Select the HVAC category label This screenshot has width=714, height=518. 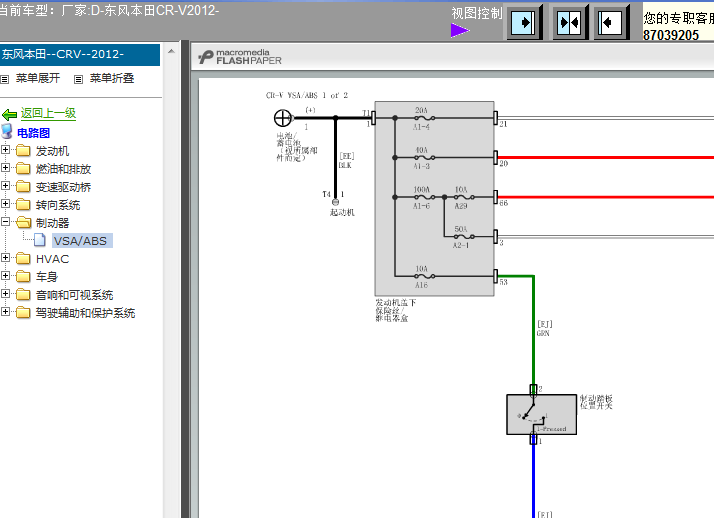click(x=52, y=259)
